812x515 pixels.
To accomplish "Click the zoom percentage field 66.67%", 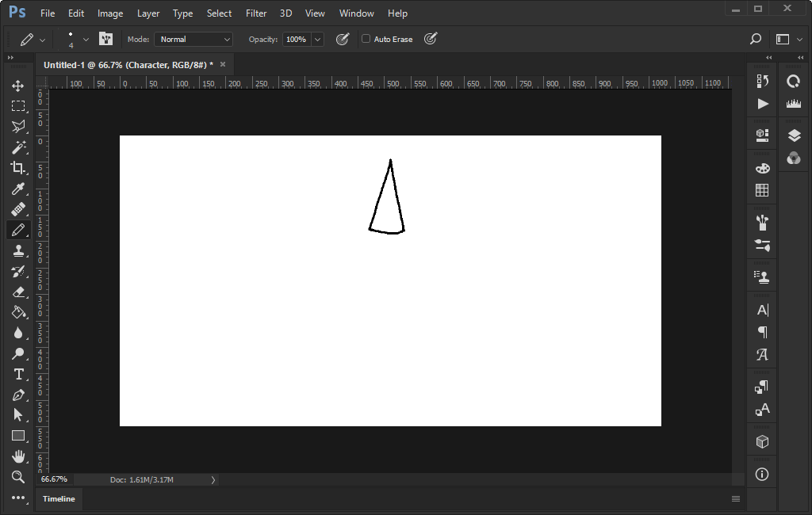I will [55, 479].
